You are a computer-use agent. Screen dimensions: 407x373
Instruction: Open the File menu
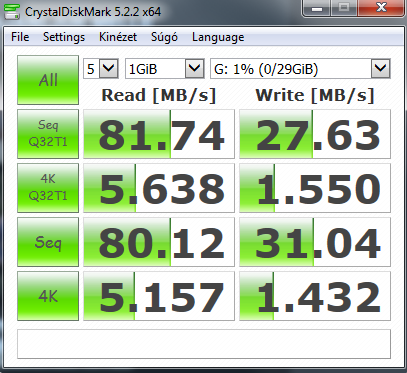[20, 37]
